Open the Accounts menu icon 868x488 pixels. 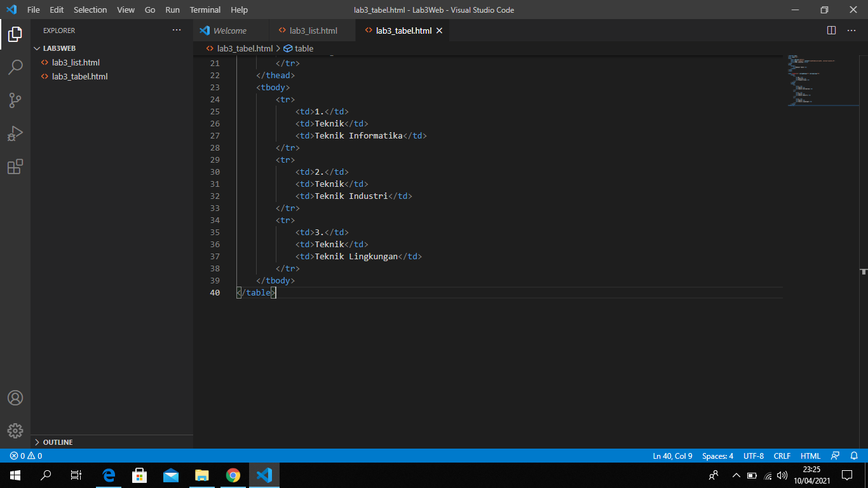[15, 398]
